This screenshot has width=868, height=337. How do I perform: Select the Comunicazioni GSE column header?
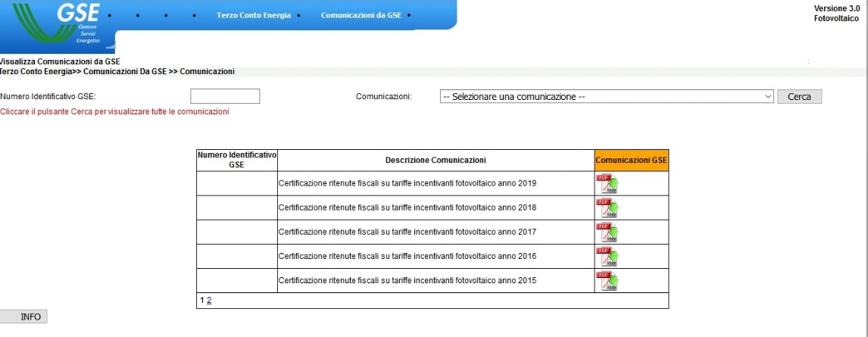[632, 161]
